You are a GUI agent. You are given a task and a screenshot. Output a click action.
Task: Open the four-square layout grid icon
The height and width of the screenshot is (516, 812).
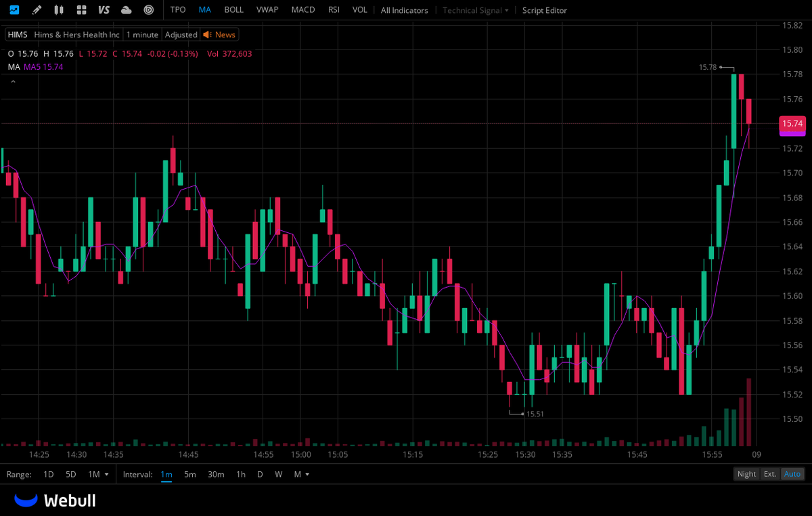[81, 10]
